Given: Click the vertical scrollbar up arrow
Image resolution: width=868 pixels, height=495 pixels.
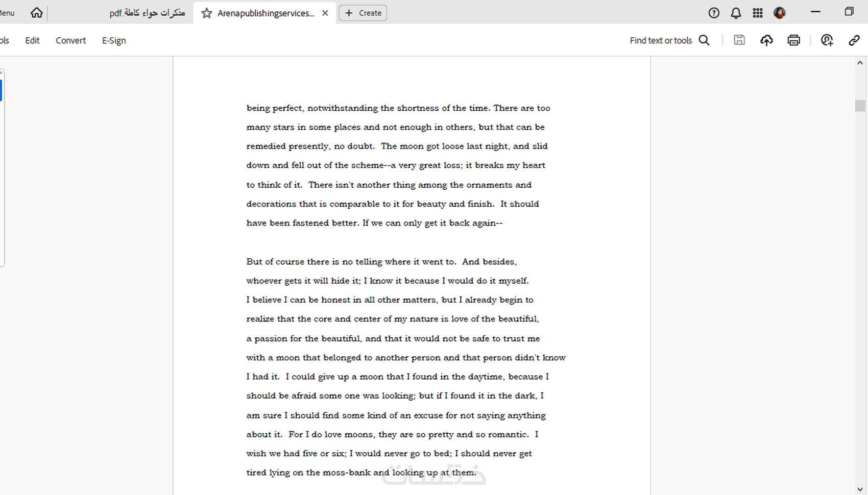Looking at the screenshot, I should point(860,63).
